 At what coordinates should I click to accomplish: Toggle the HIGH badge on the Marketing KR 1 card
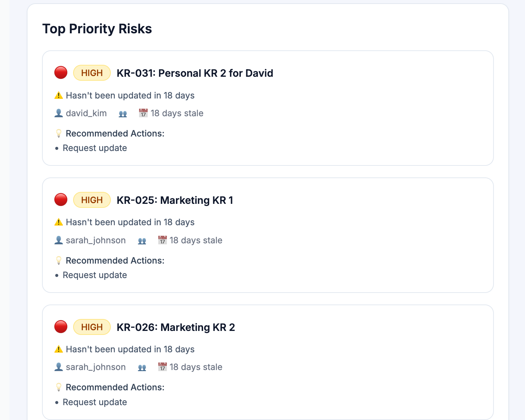click(x=92, y=199)
